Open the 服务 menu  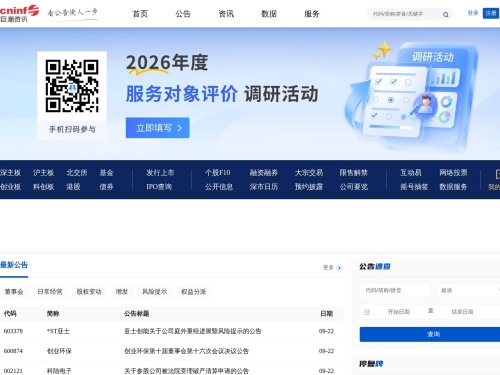tap(312, 14)
